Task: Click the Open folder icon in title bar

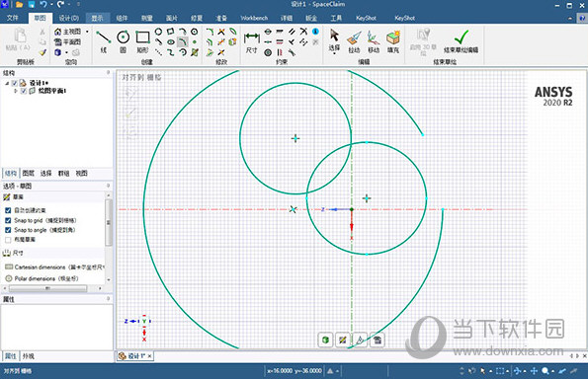Action: pyautogui.click(x=19, y=5)
